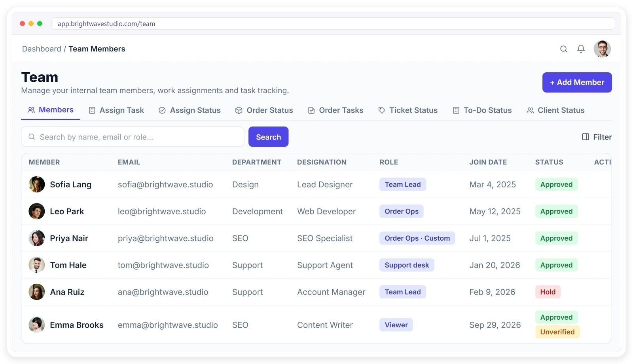Click the magnifier icon in the search field

tap(32, 137)
